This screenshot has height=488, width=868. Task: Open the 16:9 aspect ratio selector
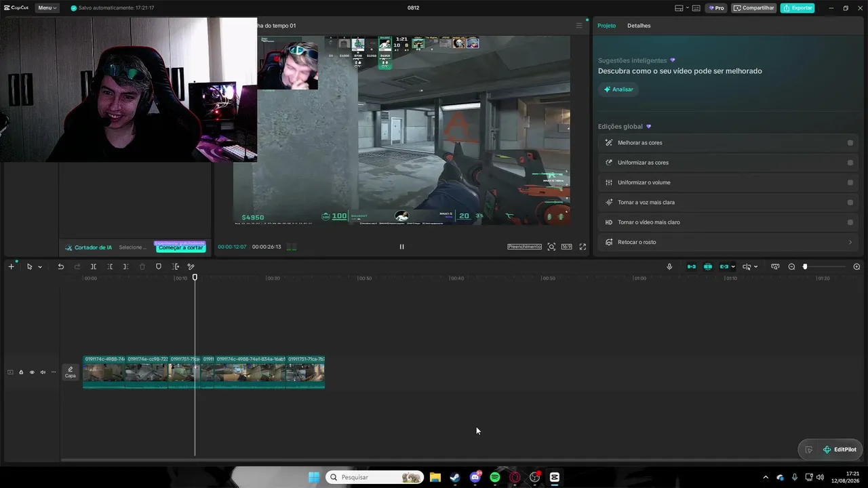pos(566,247)
